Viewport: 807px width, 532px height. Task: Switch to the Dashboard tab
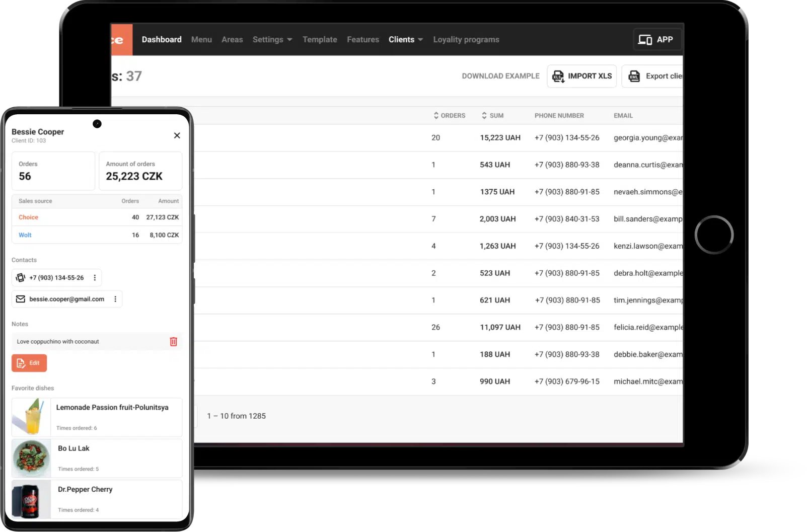(162, 39)
